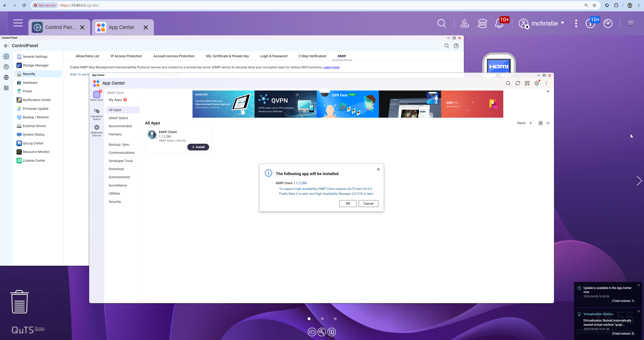Open Firmware Update in Control Panel
The width and height of the screenshot is (644, 340).
38,109
